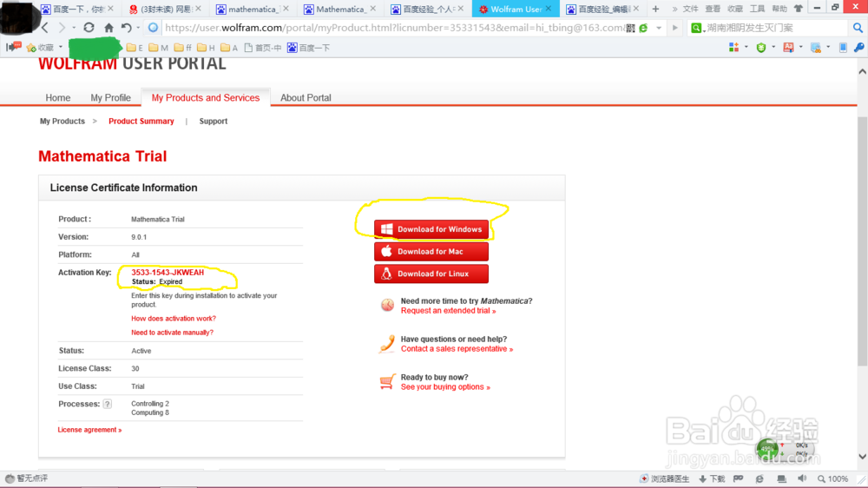Screen dimensions: 868x488
Task: Expand the favorites dropdown arrow
Action: coord(61,48)
